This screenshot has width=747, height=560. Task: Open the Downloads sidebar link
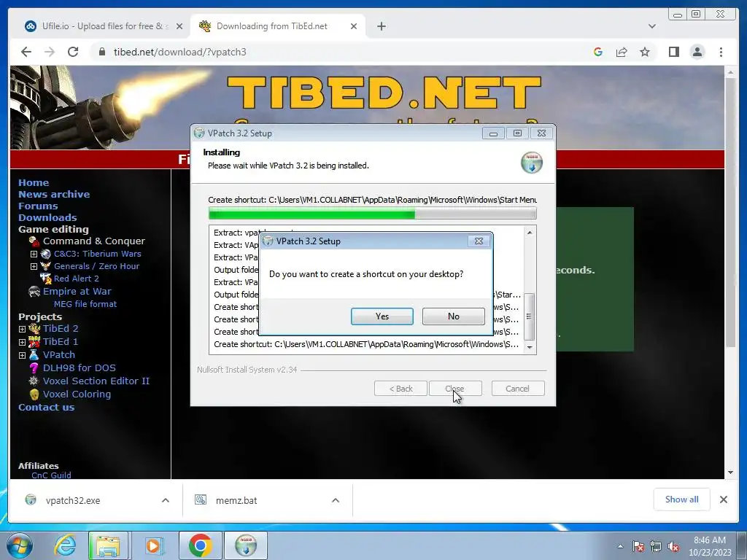pyautogui.click(x=47, y=217)
